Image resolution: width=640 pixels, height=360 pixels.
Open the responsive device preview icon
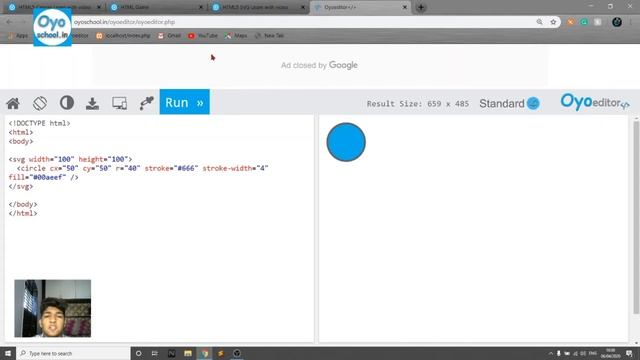120,103
